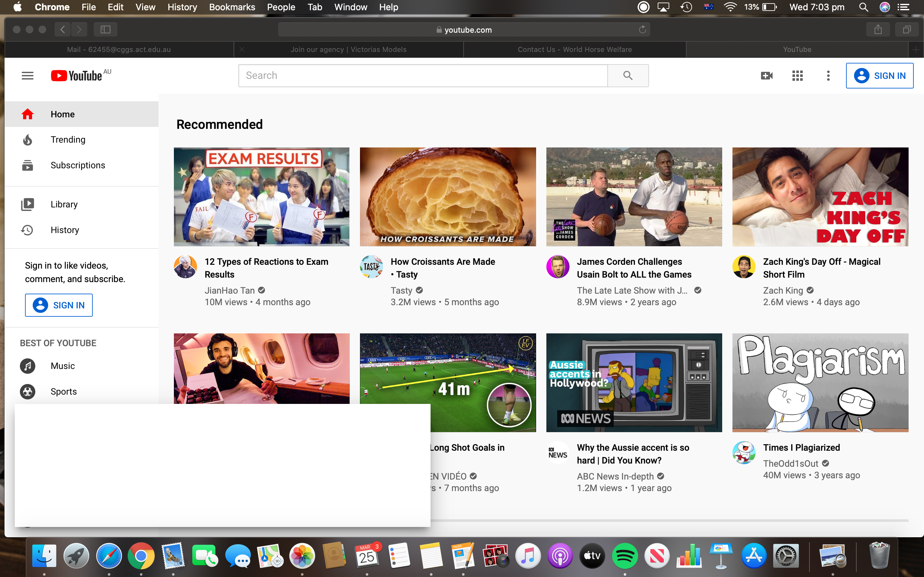Select Music under Best of YouTube

click(x=63, y=366)
